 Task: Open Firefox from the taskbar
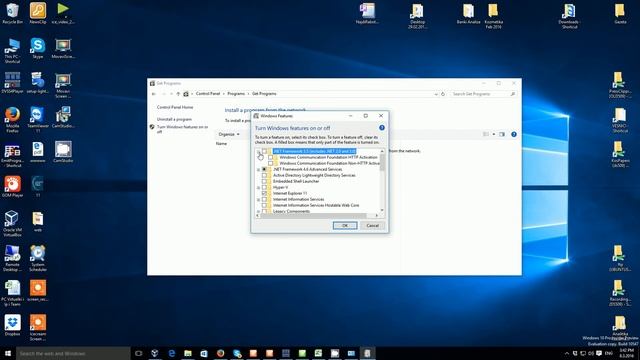click(220, 353)
